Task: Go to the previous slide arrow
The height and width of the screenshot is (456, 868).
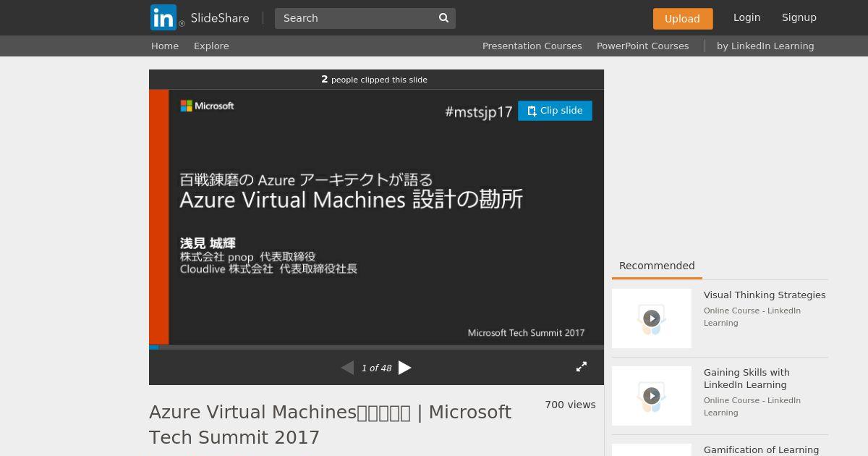Action: point(347,368)
